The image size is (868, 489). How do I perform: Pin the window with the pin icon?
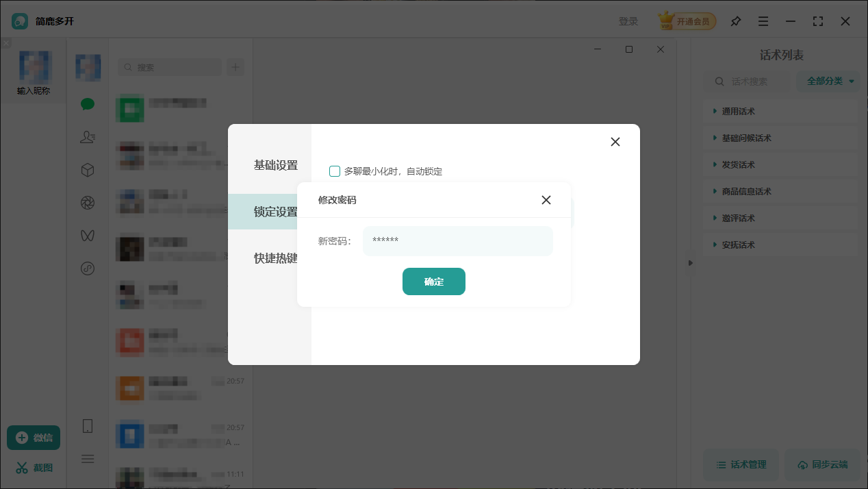point(736,21)
